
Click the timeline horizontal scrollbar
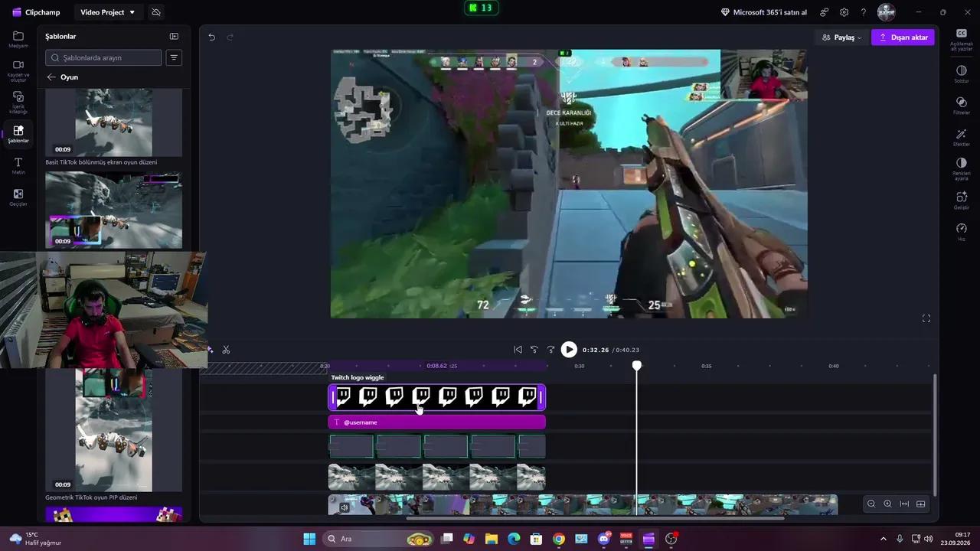[x=595, y=518]
